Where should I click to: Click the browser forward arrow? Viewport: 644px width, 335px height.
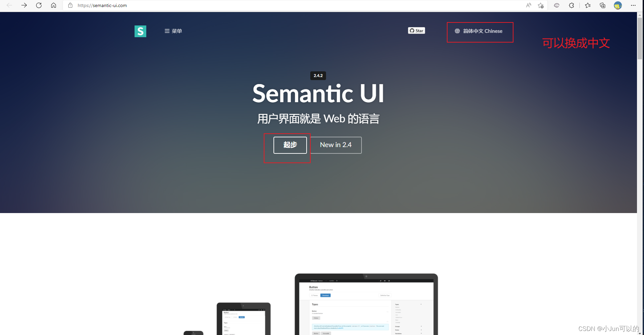click(x=24, y=5)
